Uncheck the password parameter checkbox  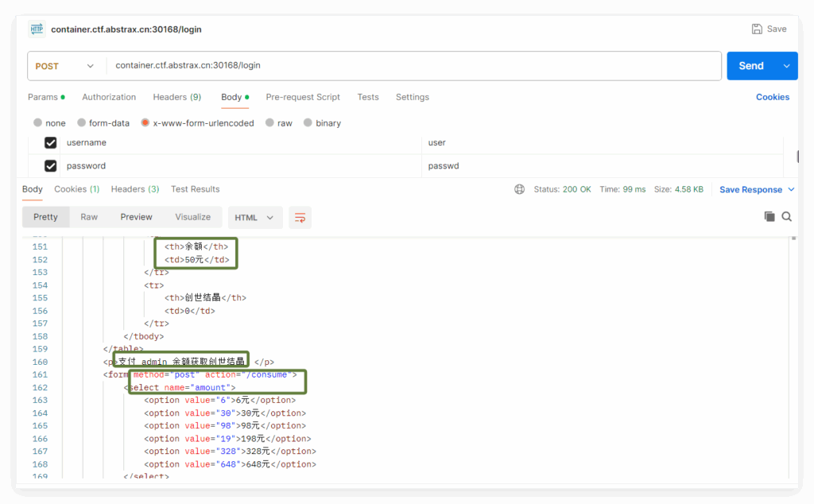[x=51, y=166]
